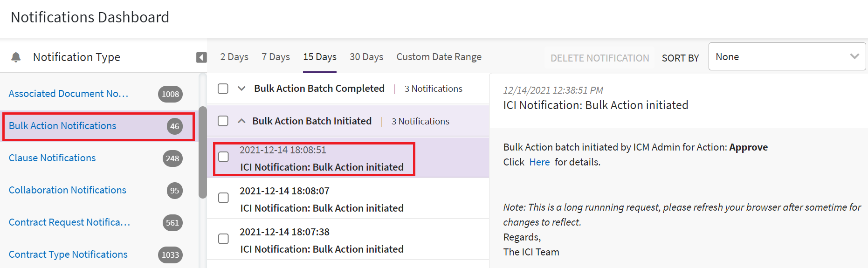This screenshot has width=868, height=268.
Task: Check the Bulk Action Batch Completed checkbox
Action: tap(223, 89)
